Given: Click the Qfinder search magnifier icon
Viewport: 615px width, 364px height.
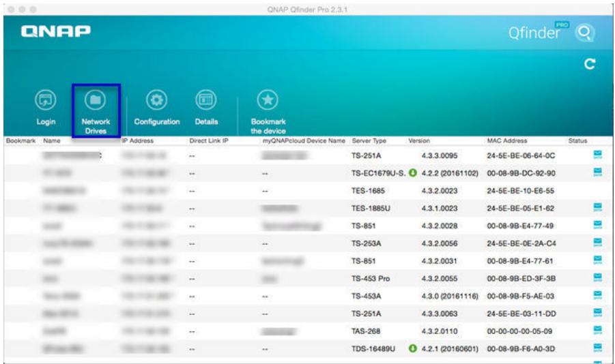Looking at the screenshot, I should [584, 33].
